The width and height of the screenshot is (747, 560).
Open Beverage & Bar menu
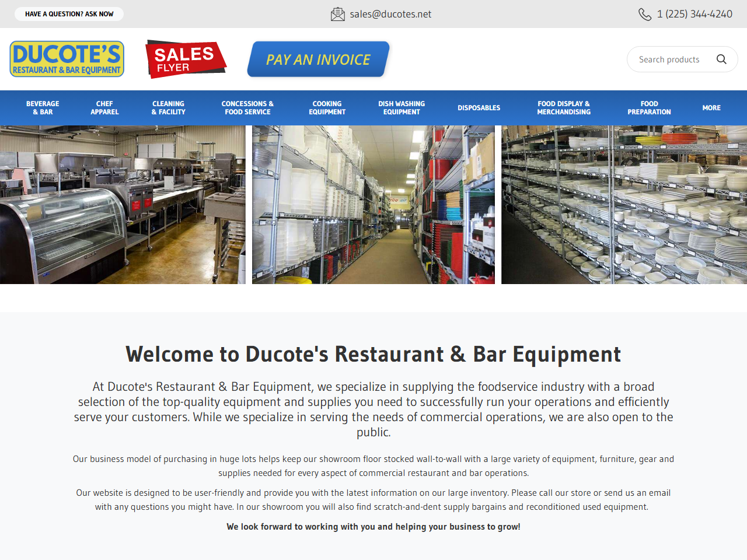point(43,108)
